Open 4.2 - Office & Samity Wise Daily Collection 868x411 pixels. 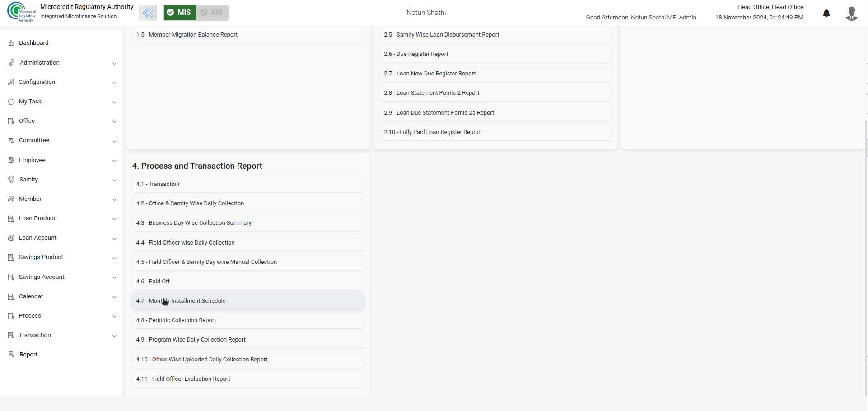[247, 203]
